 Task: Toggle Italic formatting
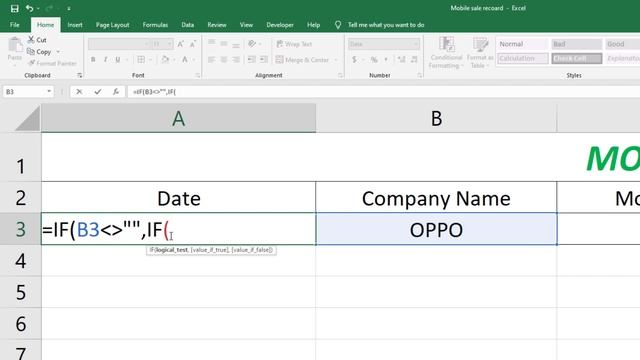(105, 60)
